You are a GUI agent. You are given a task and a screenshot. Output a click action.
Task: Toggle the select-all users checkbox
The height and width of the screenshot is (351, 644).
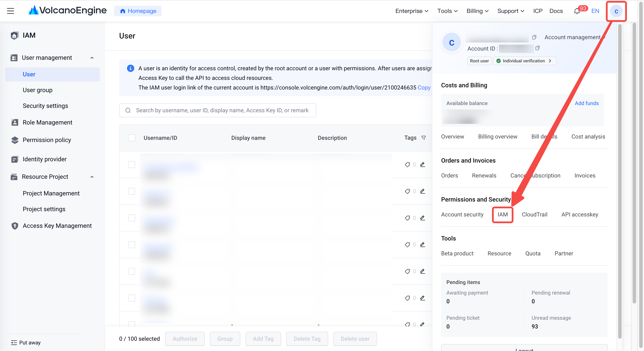[131, 138]
